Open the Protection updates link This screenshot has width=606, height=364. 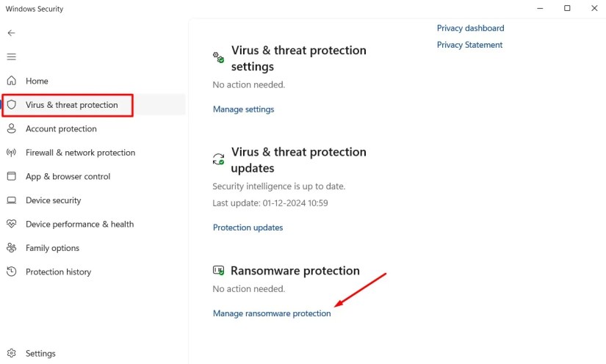pos(248,227)
